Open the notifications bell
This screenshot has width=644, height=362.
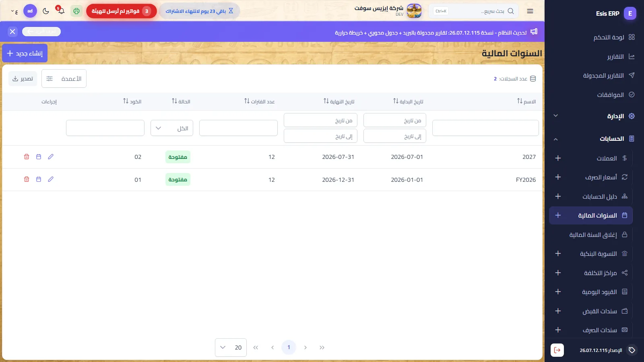click(x=61, y=11)
